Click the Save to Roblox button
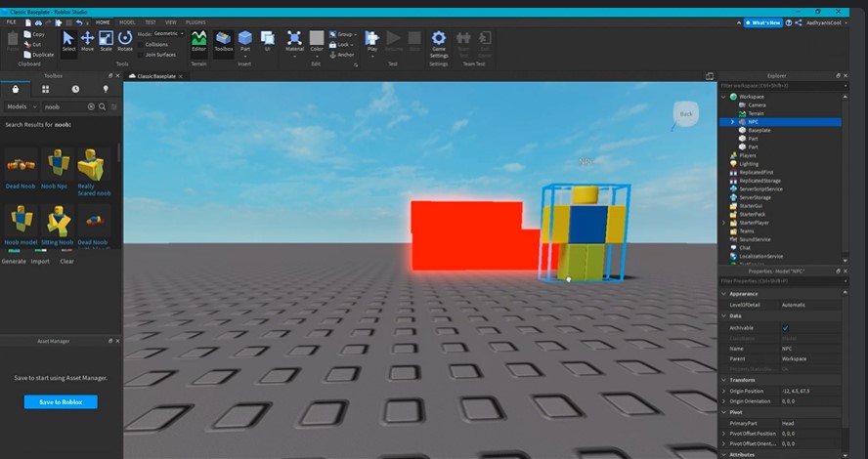868x459 pixels. [61, 402]
